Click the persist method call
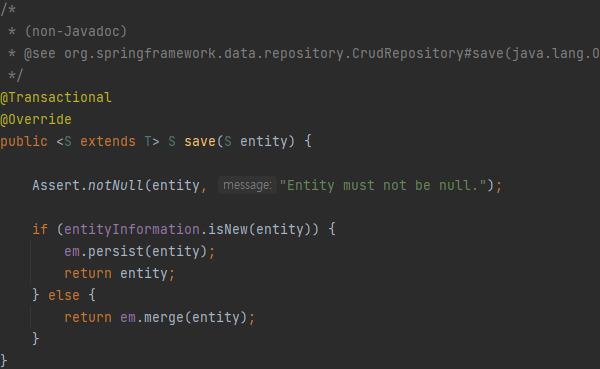600x369 pixels. point(116,251)
